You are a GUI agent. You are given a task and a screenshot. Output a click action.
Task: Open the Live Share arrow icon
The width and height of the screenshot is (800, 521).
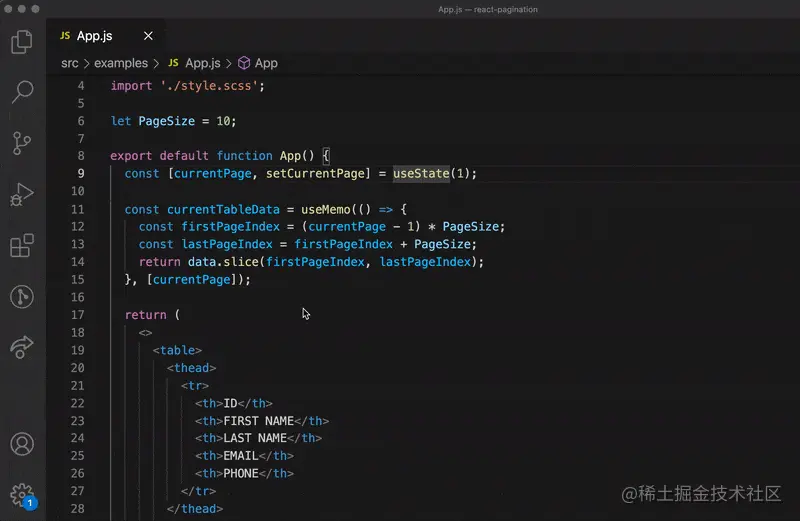tap(22, 347)
